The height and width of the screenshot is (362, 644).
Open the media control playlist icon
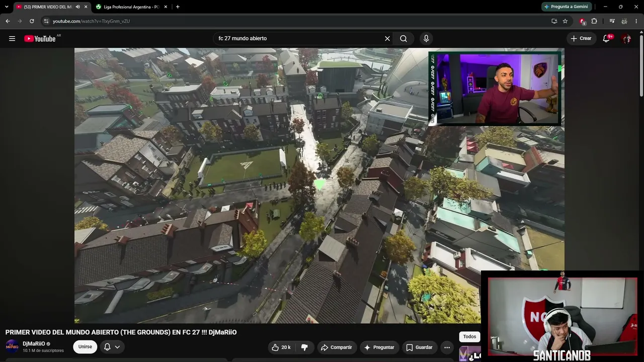click(x=612, y=21)
